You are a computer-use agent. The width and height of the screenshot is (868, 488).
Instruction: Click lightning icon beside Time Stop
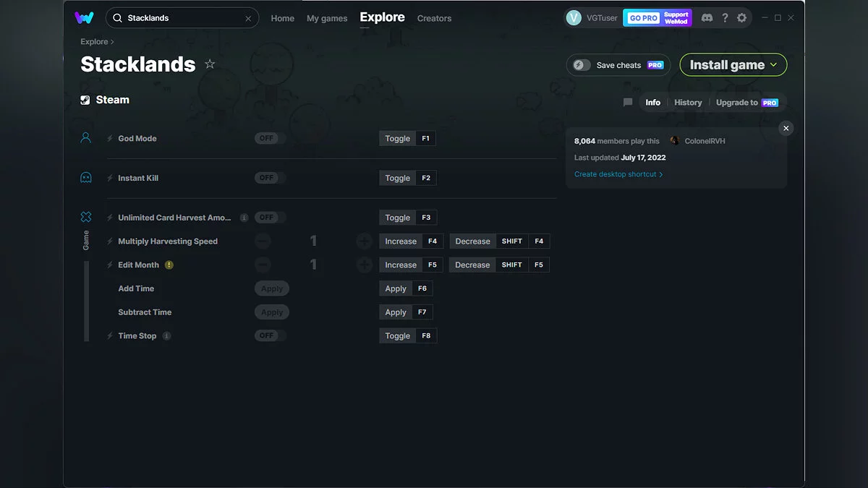coord(110,335)
